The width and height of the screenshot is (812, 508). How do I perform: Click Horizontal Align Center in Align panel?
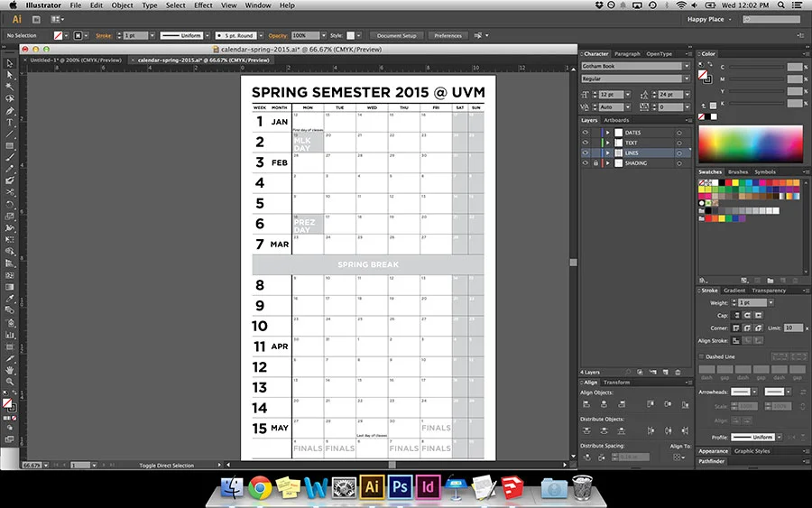click(604, 404)
